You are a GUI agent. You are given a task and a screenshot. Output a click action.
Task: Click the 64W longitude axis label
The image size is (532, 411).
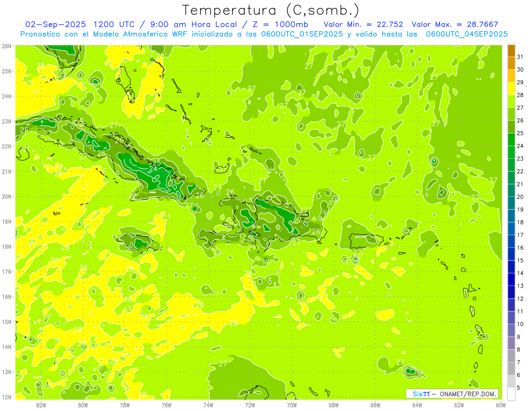(417, 405)
